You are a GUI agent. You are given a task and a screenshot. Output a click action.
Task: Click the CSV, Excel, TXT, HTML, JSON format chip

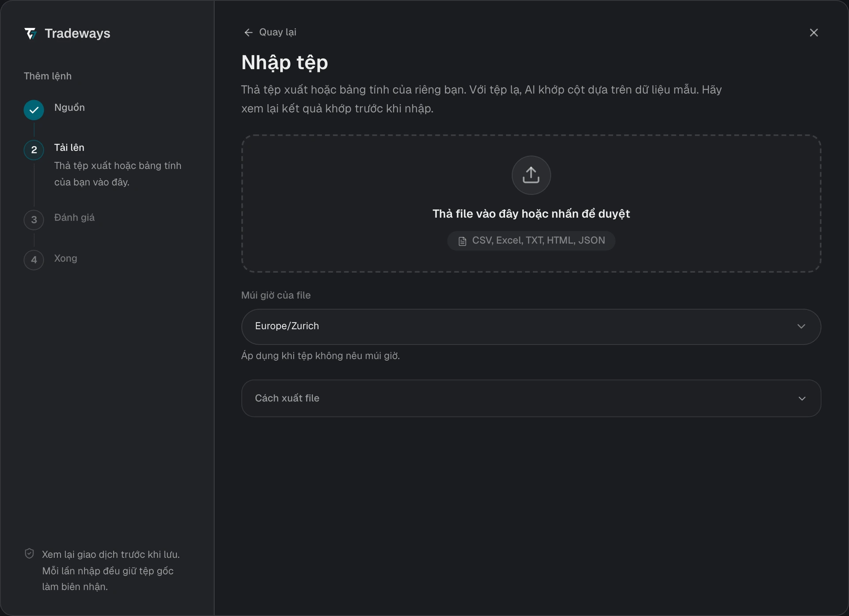pyautogui.click(x=531, y=241)
